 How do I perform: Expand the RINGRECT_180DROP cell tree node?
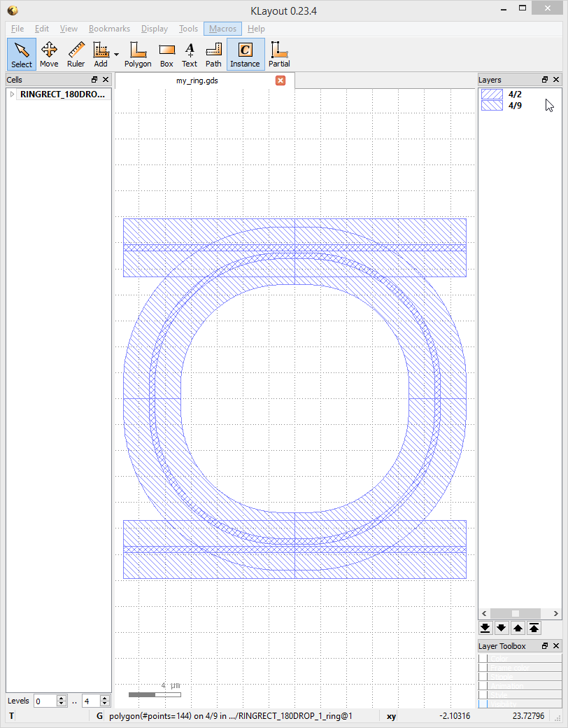pyautogui.click(x=13, y=94)
